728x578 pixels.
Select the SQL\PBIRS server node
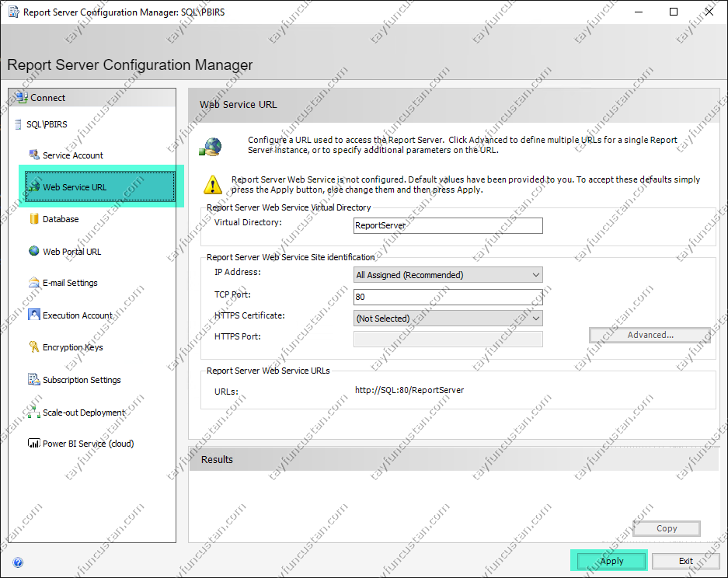pos(47,124)
